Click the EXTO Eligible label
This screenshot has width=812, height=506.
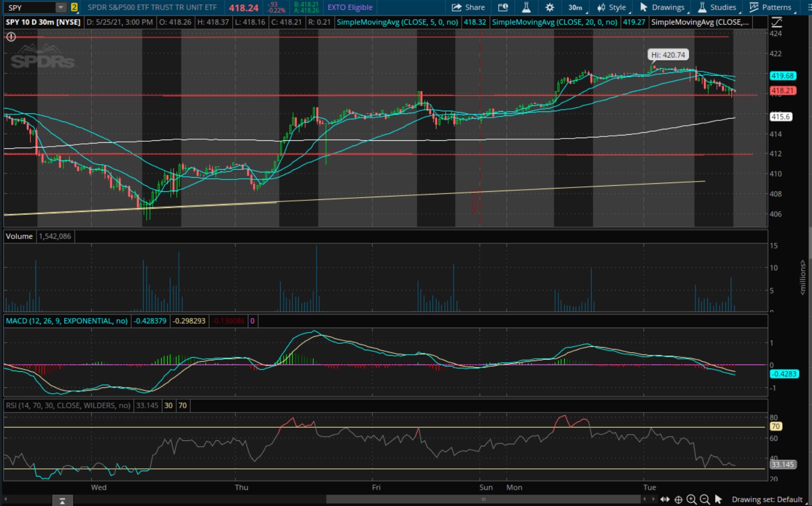(350, 8)
